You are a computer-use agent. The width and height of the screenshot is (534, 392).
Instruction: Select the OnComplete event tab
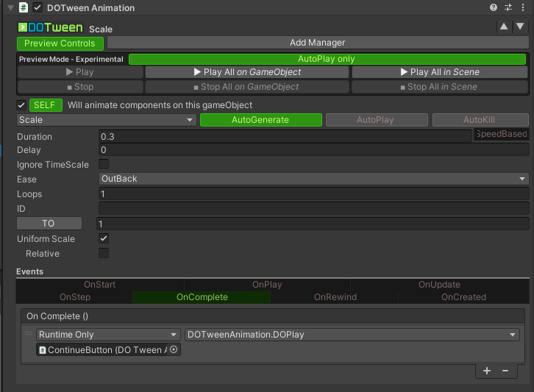[202, 297]
